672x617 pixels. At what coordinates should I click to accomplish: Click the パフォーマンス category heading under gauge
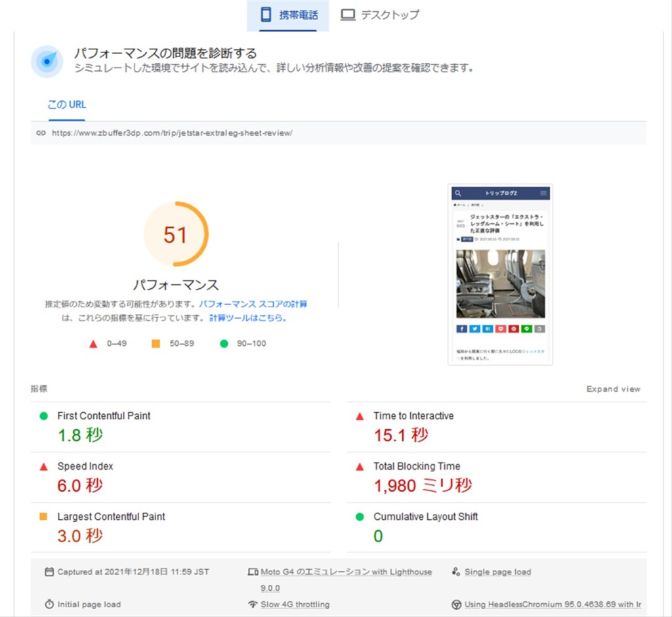coord(176,285)
